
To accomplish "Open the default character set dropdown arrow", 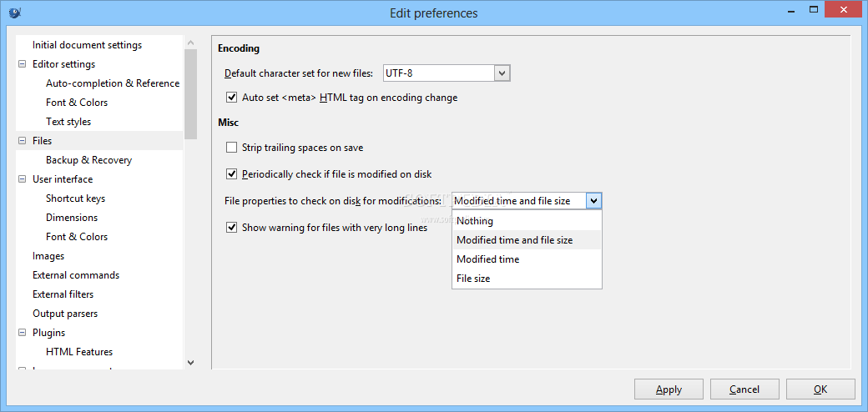I will click(x=502, y=73).
